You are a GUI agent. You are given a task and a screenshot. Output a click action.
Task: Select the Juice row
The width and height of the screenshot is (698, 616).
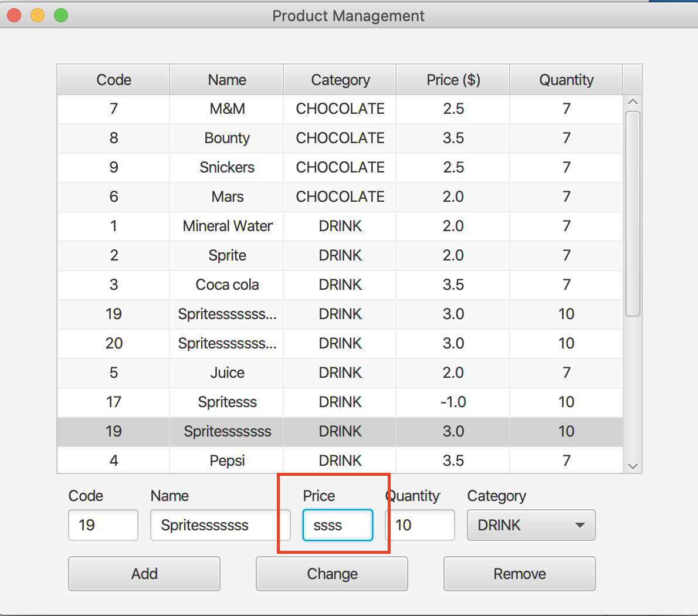click(340, 373)
